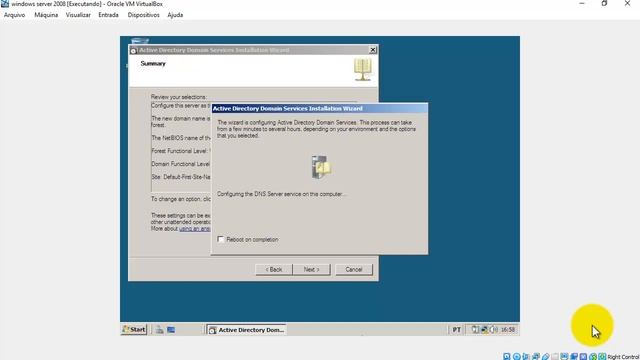Open the 'using an answer file' link
Image resolution: width=640 pixels, height=360 pixels.
click(x=195, y=229)
